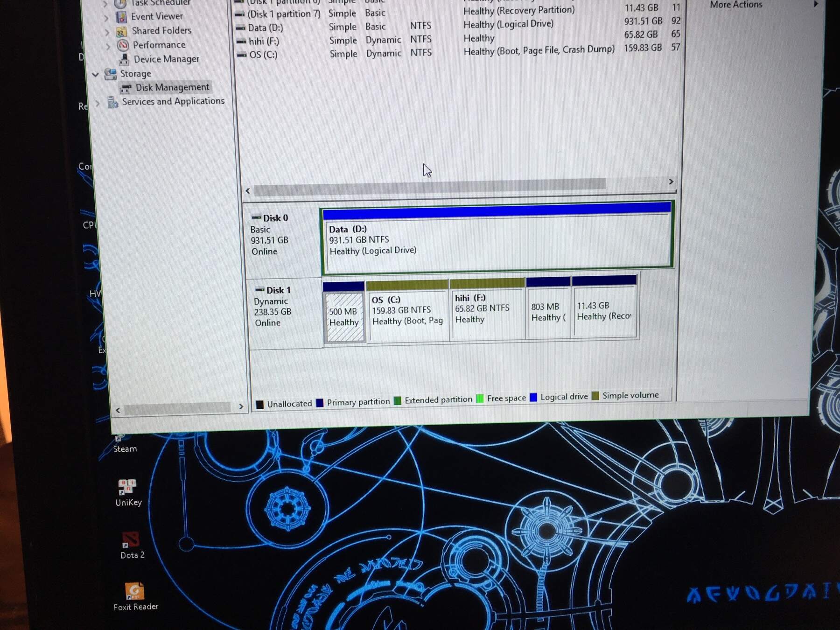This screenshot has height=630, width=840.
Task: Click the Device Manager icon
Action: coord(124,59)
